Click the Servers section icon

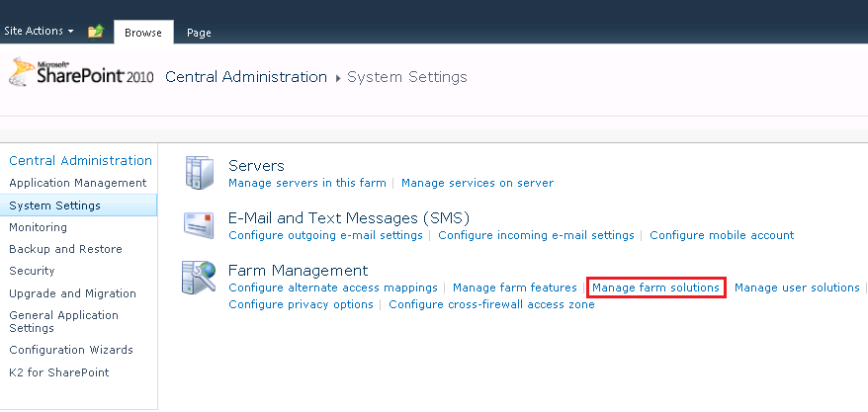(x=199, y=173)
